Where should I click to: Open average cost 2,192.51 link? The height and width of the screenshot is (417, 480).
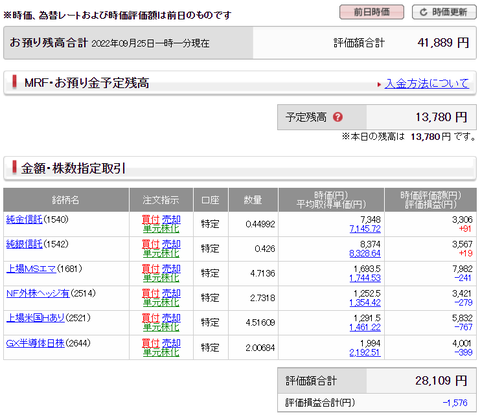click(365, 352)
